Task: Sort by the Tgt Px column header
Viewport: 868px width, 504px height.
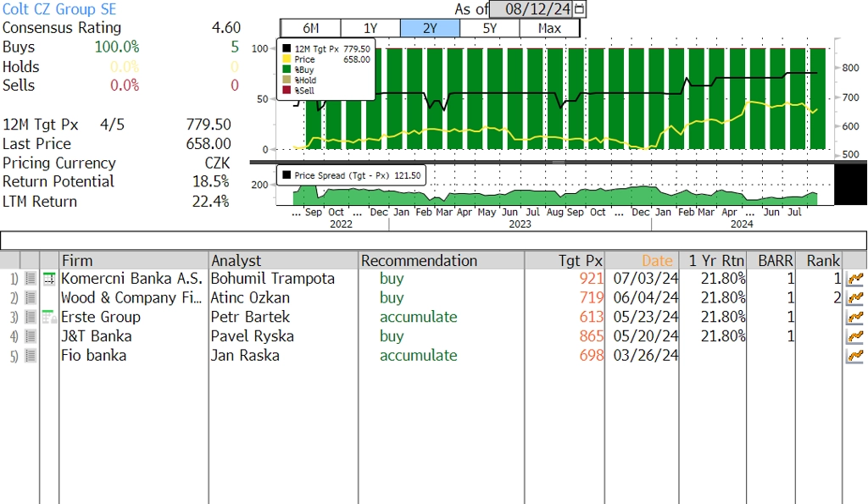Action: pyautogui.click(x=565, y=261)
